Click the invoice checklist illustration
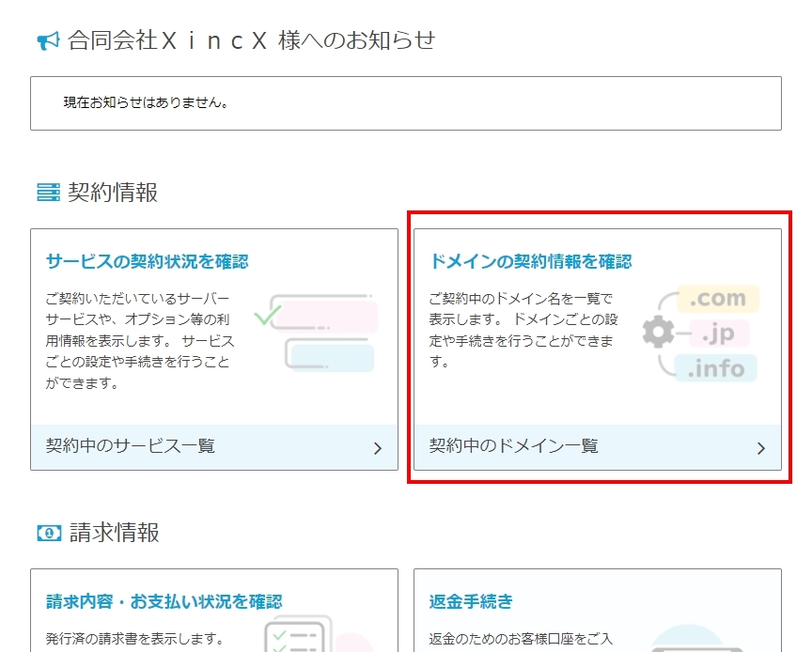This screenshot has width=812, height=652. pyautogui.click(x=317, y=633)
